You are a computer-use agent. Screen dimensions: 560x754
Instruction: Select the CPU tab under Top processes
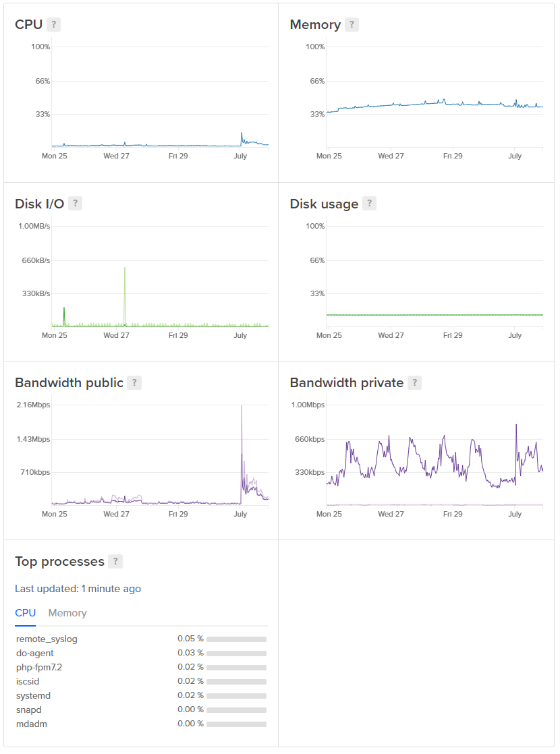pyautogui.click(x=25, y=613)
